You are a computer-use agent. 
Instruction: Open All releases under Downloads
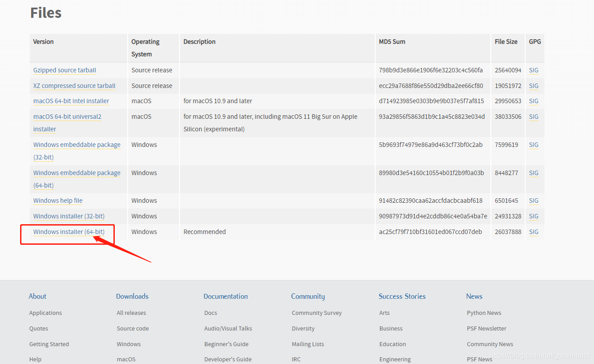(x=131, y=313)
